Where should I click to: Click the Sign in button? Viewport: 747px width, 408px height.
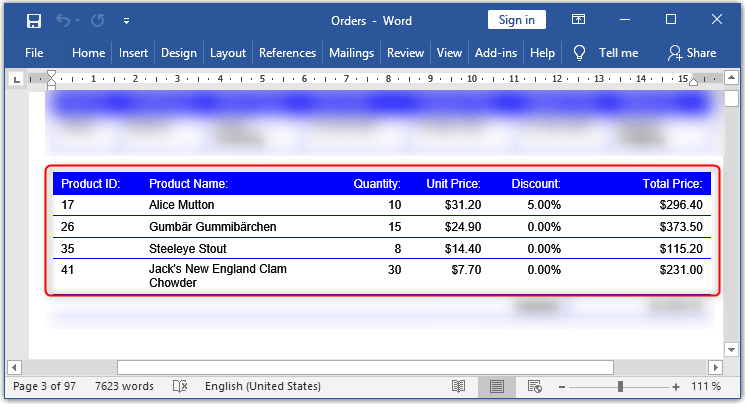coord(516,20)
